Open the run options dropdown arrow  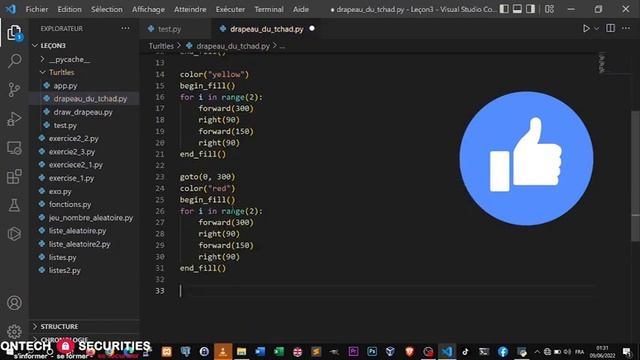597,29
